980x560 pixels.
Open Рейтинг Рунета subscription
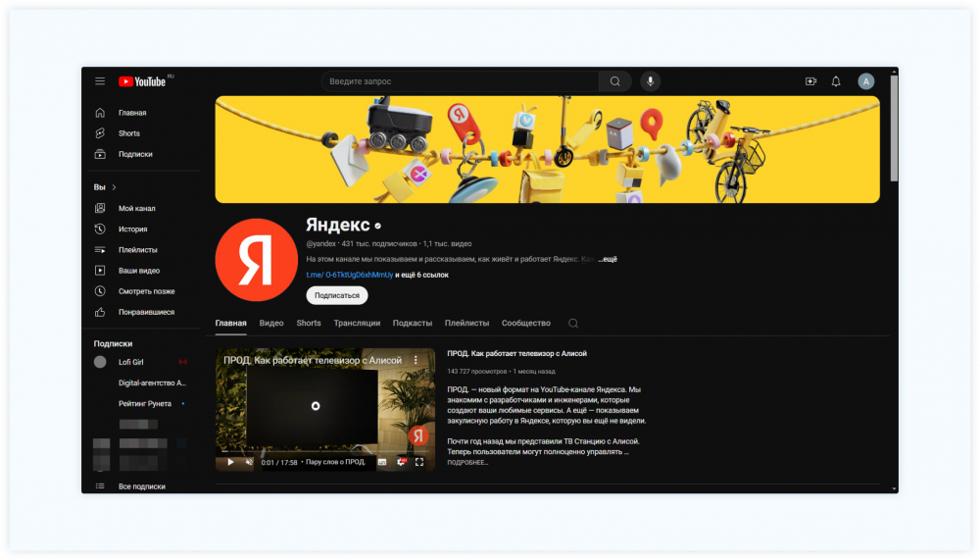[144, 404]
